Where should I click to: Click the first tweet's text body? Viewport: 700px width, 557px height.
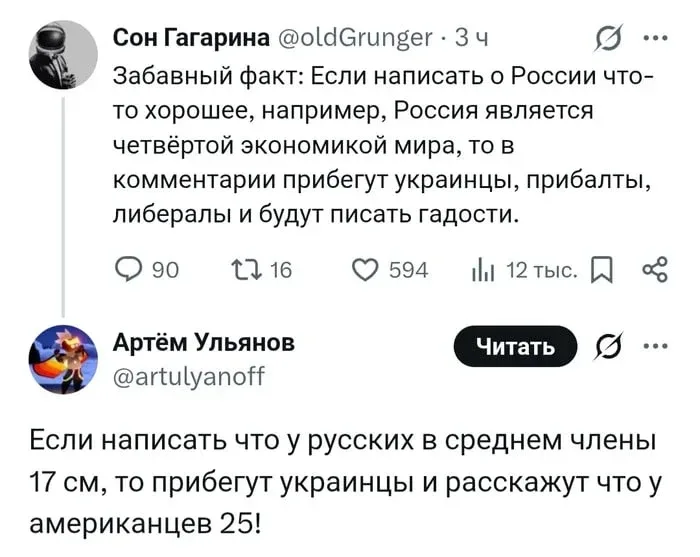pyautogui.click(x=380, y=145)
